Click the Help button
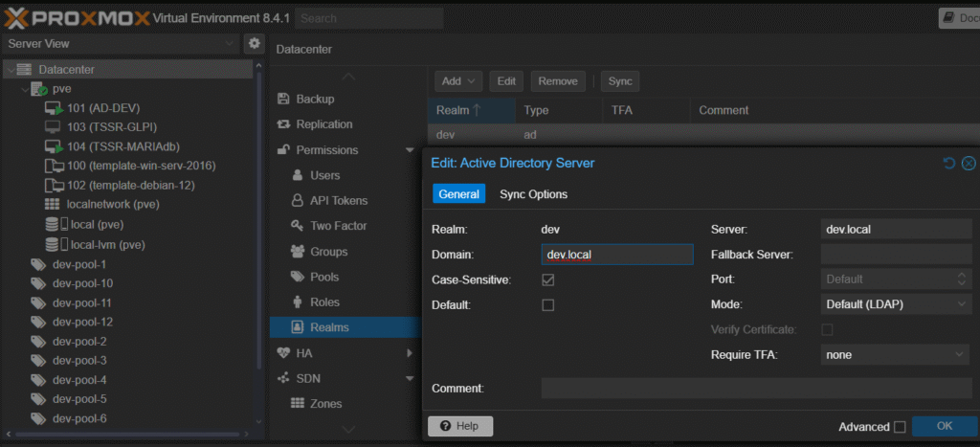 click(x=459, y=426)
